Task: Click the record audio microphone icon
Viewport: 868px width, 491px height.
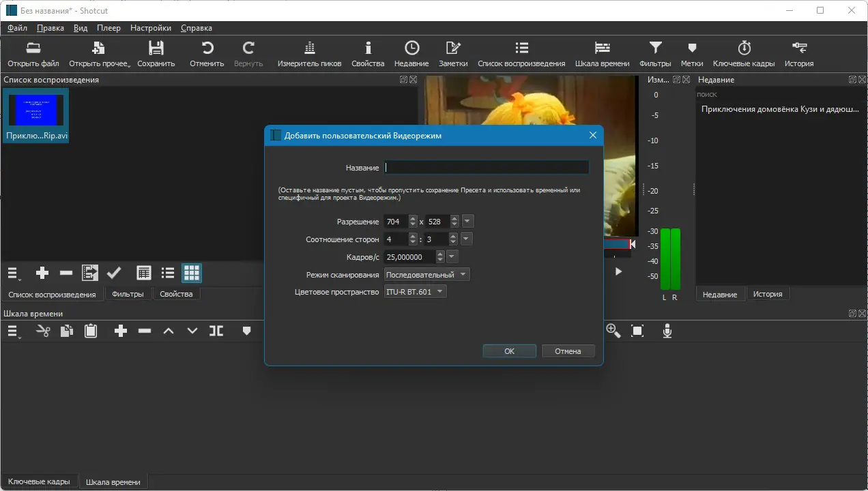Action: [667, 331]
